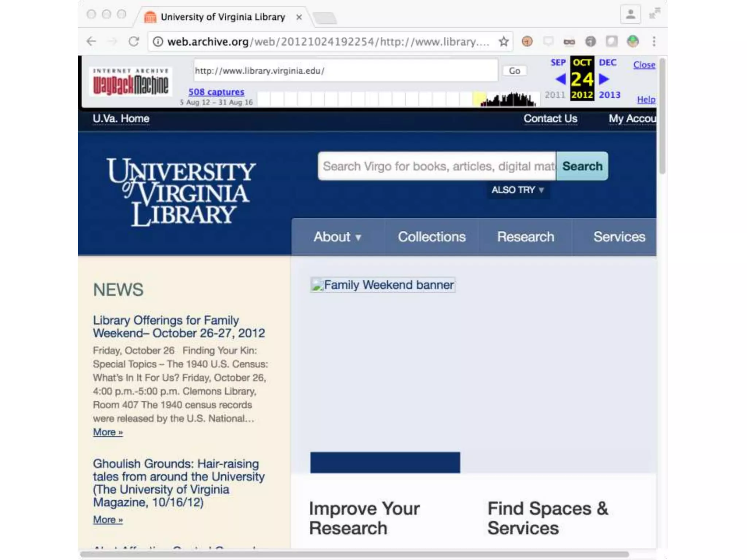The height and width of the screenshot is (560, 747).
Task: Click the Wayback Machine logo
Action: [x=131, y=82]
